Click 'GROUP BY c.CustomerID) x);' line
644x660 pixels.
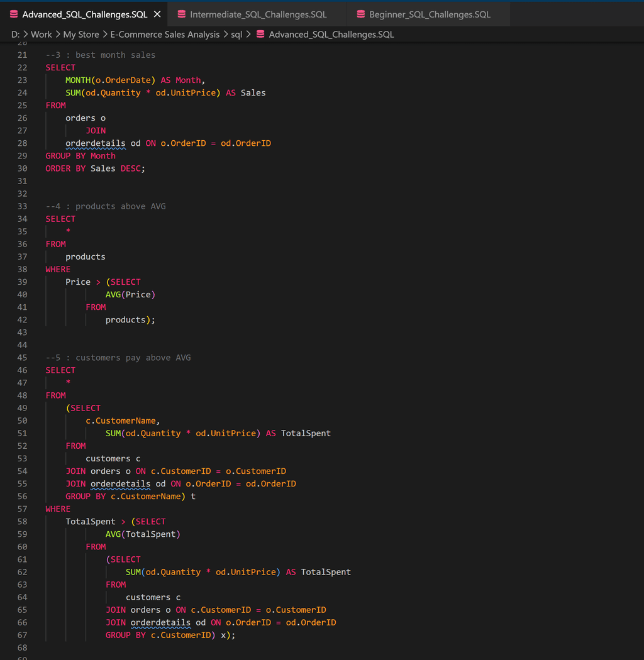coord(170,635)
